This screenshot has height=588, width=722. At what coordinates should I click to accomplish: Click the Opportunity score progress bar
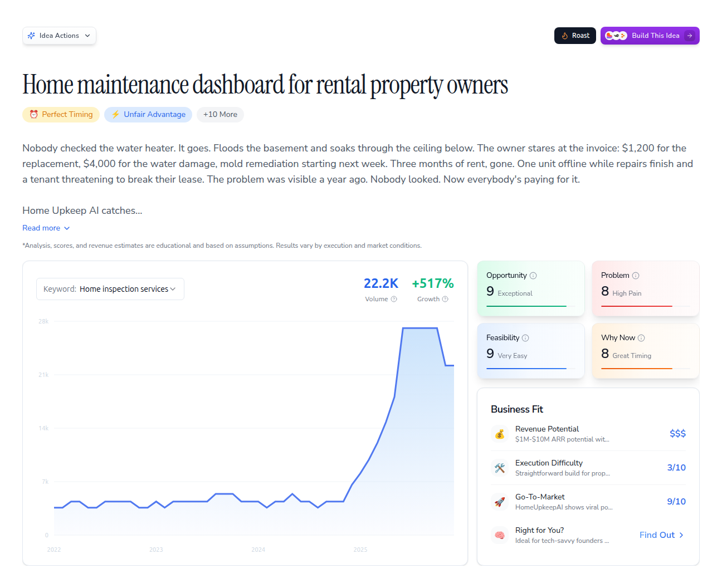pos(531,306)
